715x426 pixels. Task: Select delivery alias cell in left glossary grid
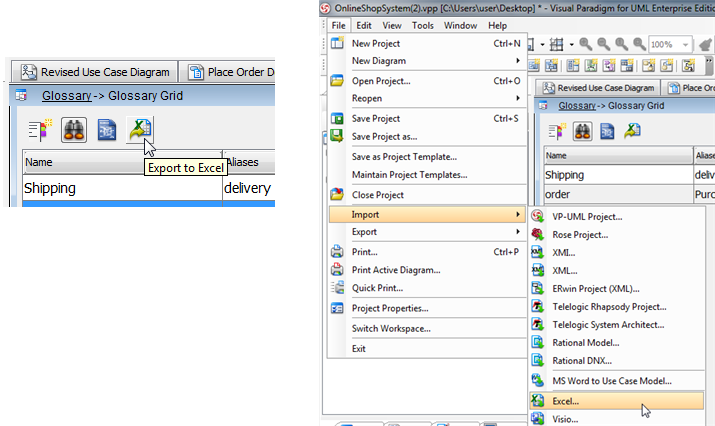pos(249,188)
